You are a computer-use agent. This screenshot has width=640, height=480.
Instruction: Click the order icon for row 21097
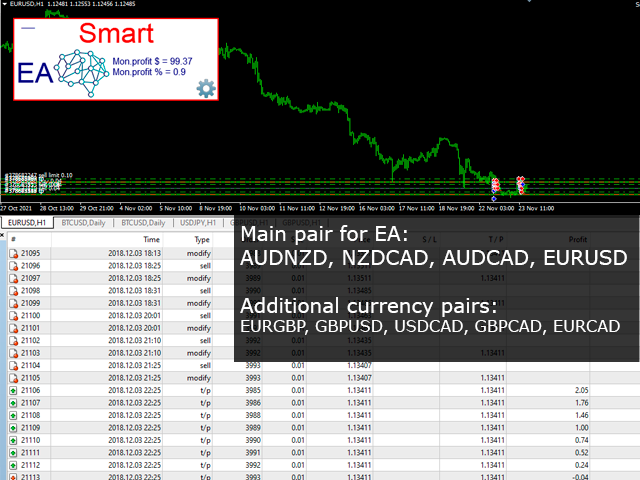(13, 278)
